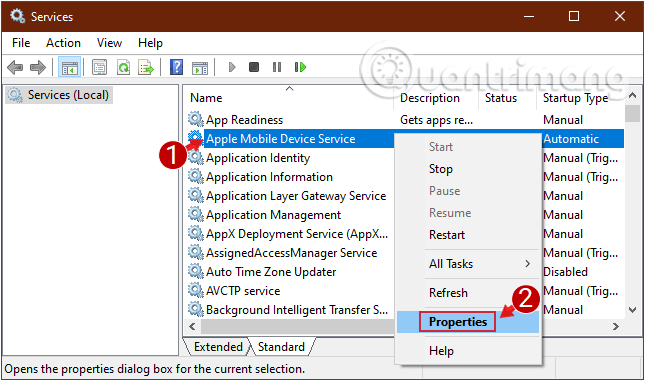Image resolution: width=645 pixels, height=381 pixels.
Task: Click gear icon beside Application Management
Action: pos(196,214)
